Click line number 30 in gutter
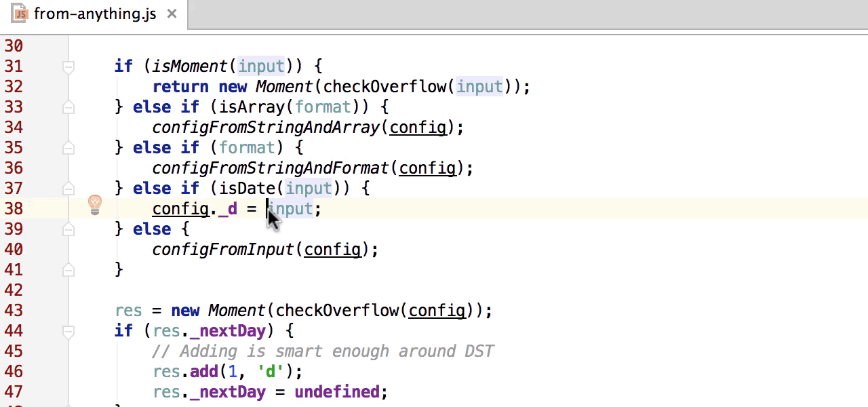The image size is (868, 407). tap(14, 46)
